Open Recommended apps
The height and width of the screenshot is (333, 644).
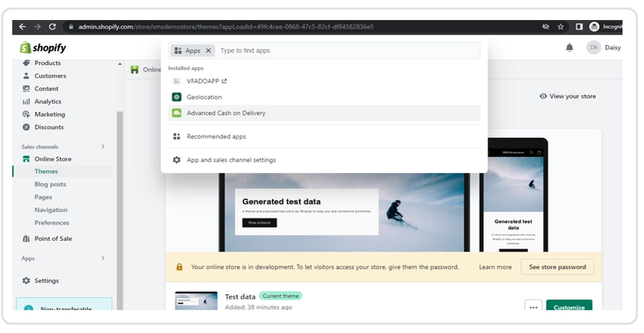coord(216,136)
